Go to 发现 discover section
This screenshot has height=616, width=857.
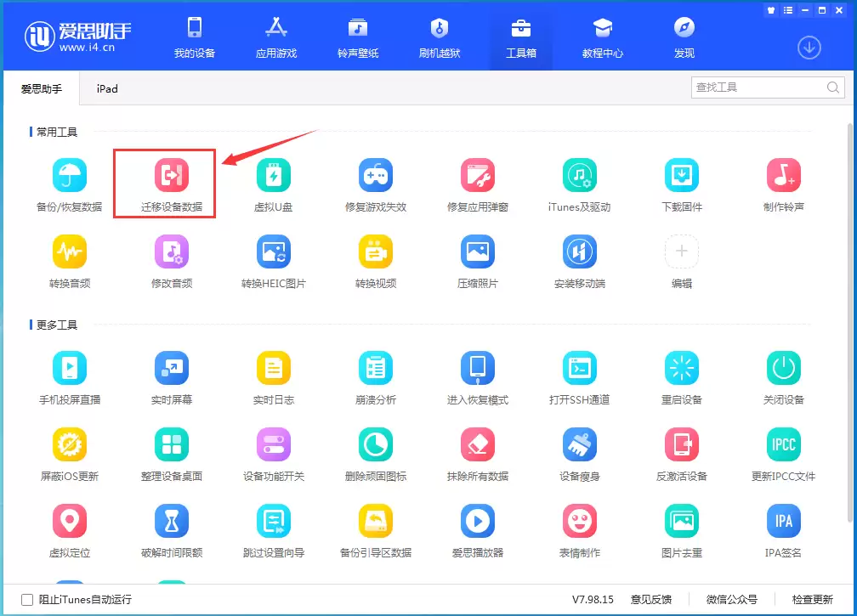coord(684,37)
